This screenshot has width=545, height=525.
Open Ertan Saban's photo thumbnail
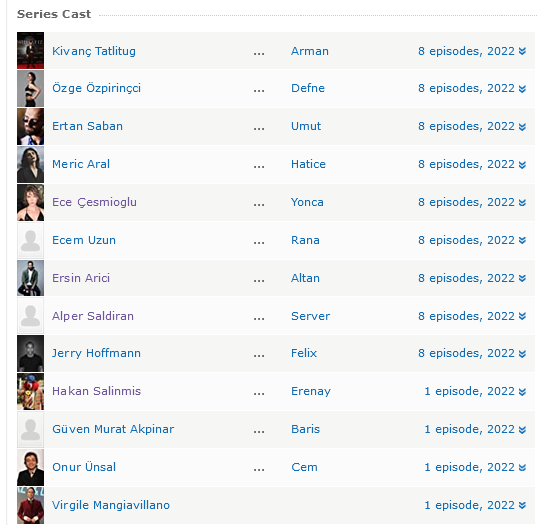[x=31, y=126]
